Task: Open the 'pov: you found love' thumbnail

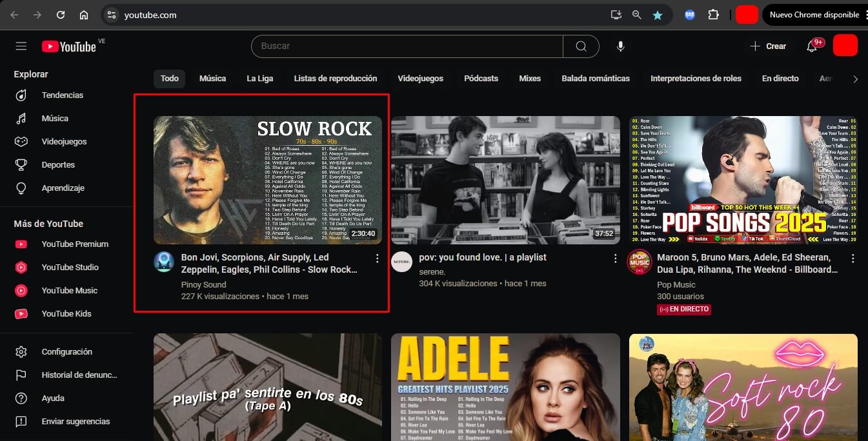Action: point(505,180)
